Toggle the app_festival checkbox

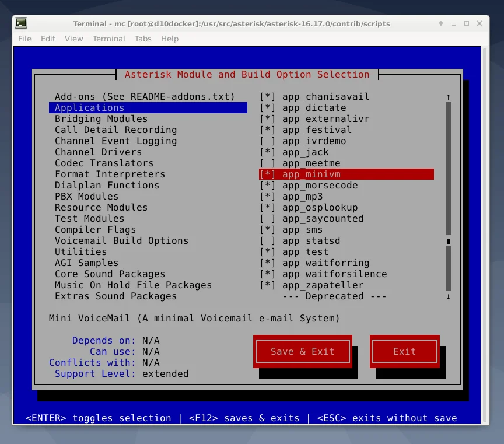(x=267, y=130)
